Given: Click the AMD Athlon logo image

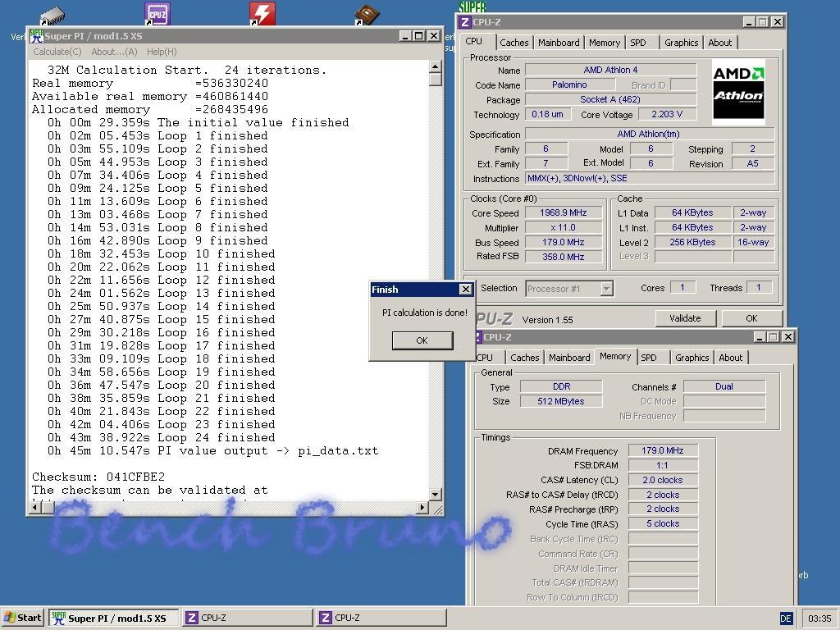Looking at the screenshot, I should 738,92.
